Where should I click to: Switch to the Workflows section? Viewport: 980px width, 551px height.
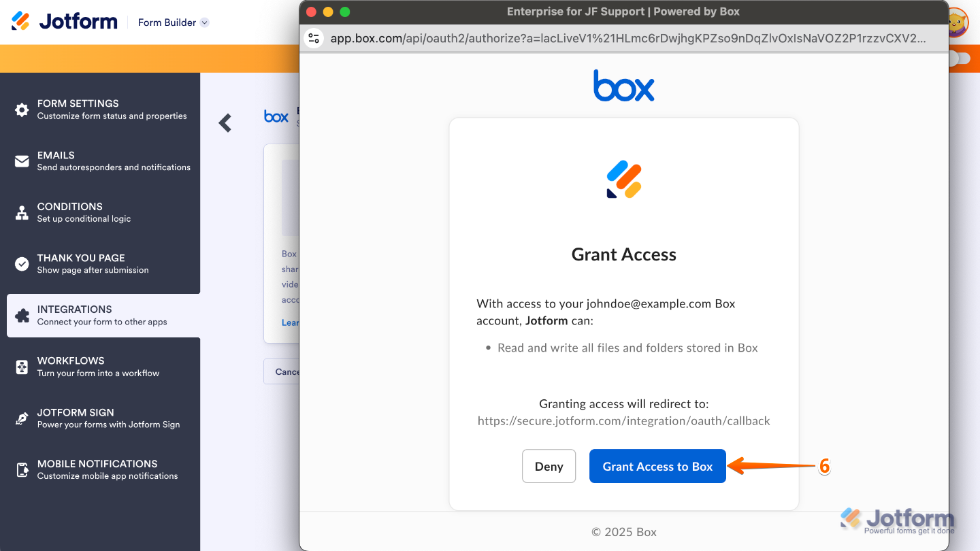click(71, 366)
